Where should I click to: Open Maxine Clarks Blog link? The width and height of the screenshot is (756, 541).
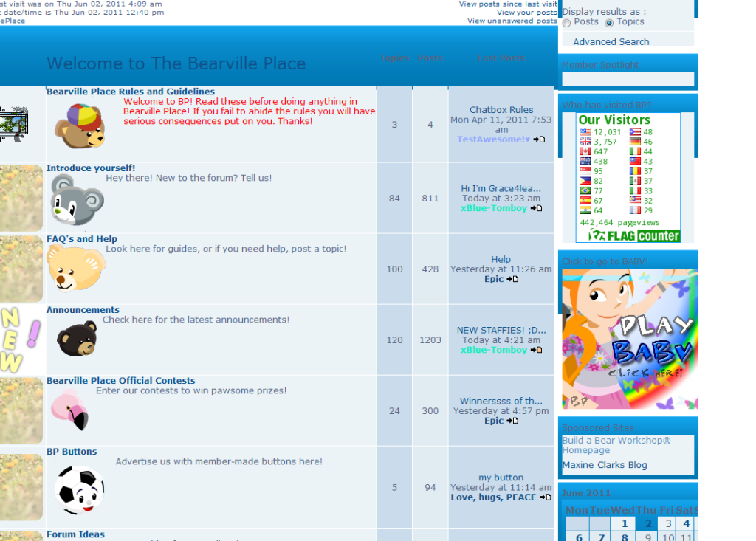605,465
